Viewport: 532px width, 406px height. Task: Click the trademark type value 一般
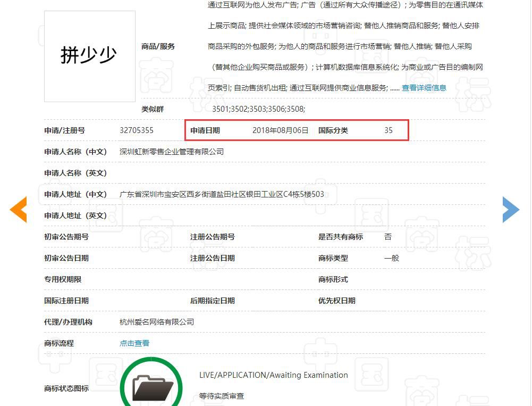click(392, 258)
